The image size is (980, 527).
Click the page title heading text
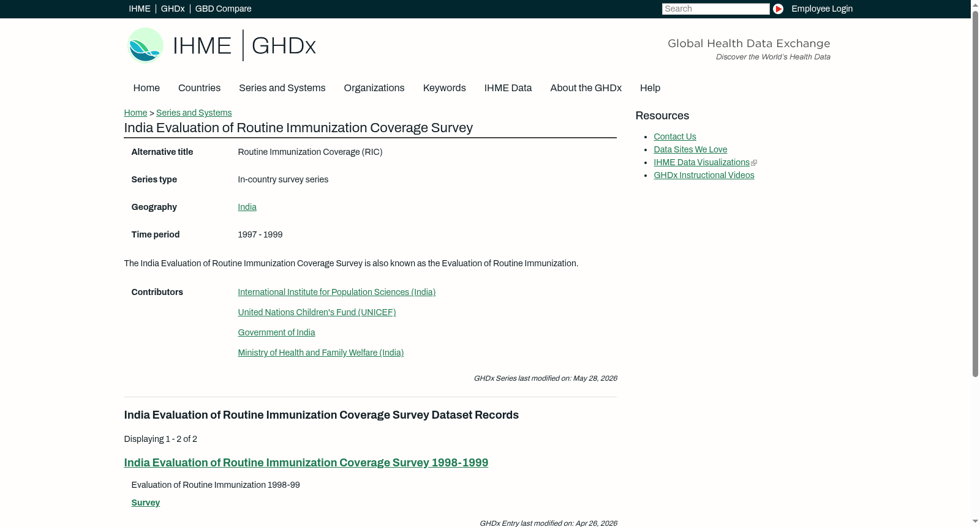[298, 128]
